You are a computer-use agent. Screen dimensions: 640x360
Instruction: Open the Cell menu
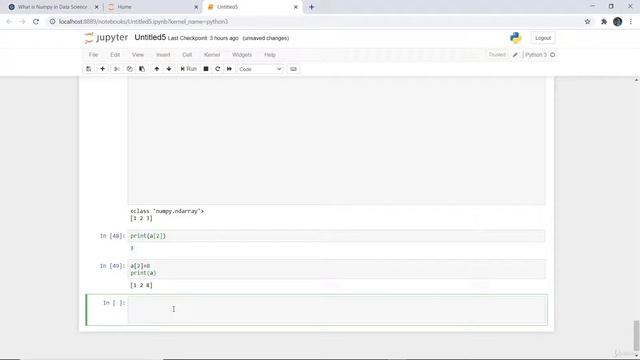(187, 55)
